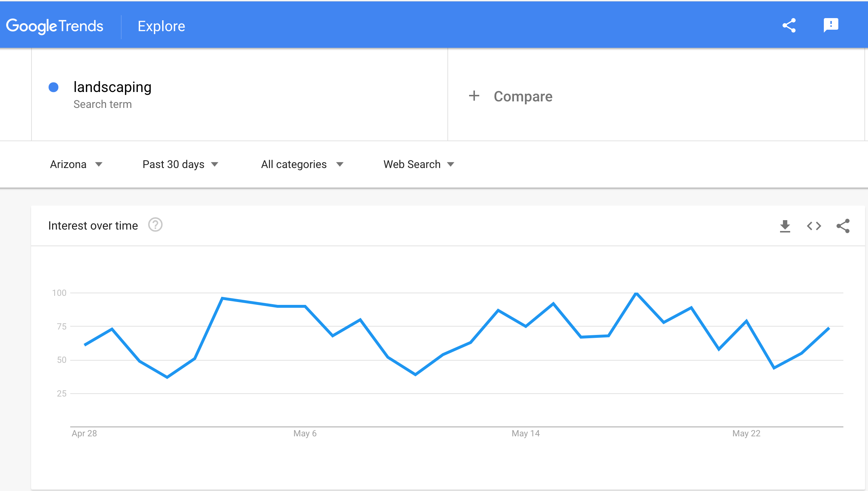Expand the Web Search type dropdown
The width and height of the screenshot is (868, 491).
(x=418, y=164)
